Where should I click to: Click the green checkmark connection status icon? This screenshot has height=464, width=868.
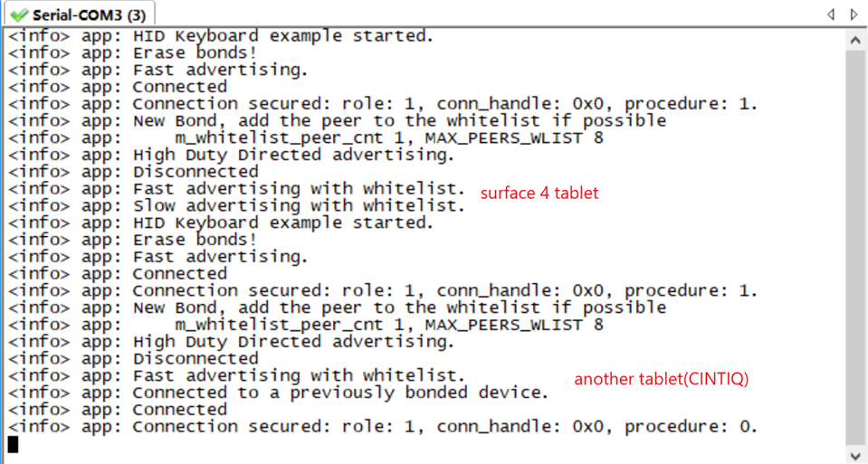click(19, 15)
